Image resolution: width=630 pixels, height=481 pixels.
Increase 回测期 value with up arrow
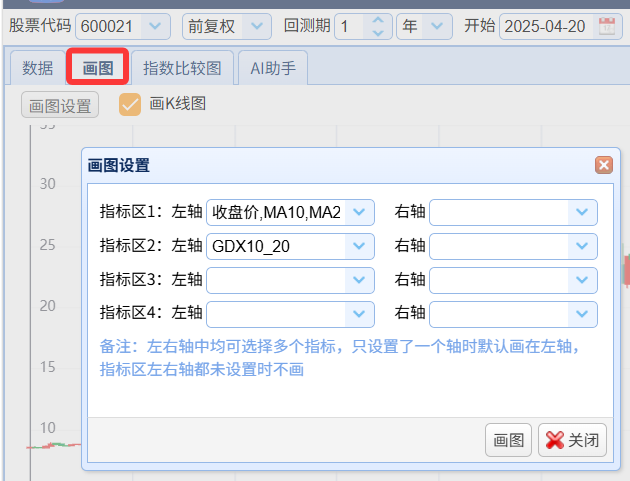(x=378, y=20)
